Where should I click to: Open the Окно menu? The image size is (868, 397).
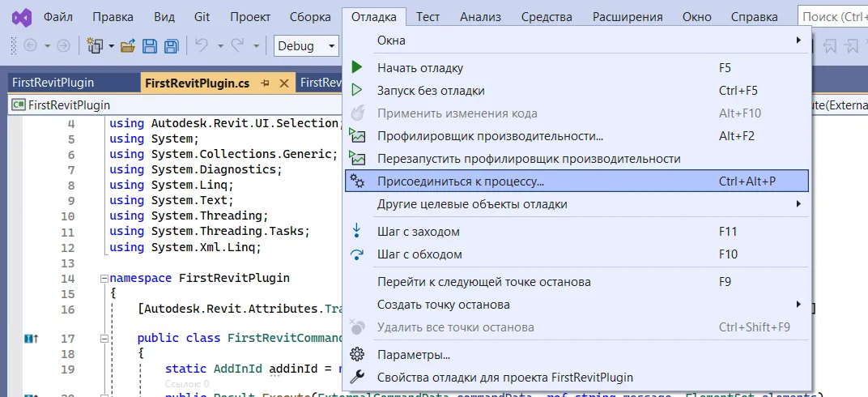697,17
